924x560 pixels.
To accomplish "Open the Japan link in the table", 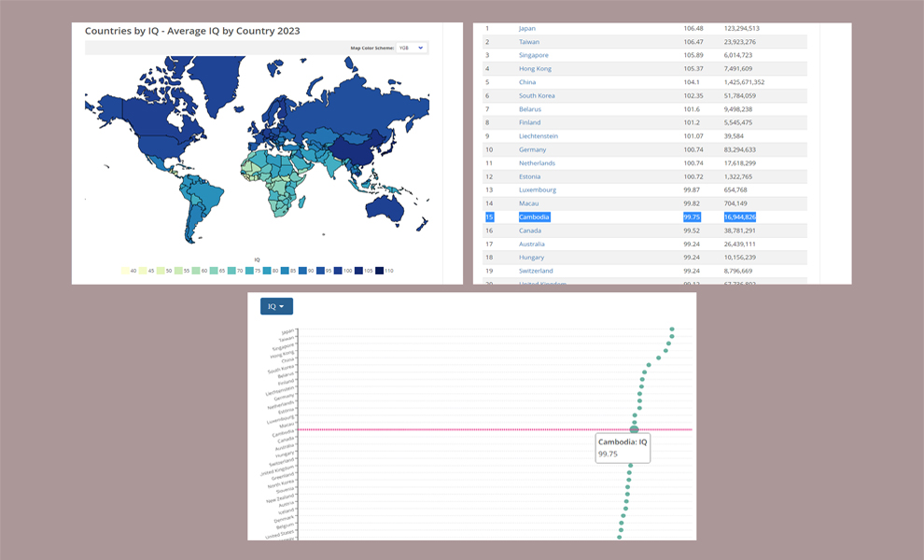I will pos(527,28).
